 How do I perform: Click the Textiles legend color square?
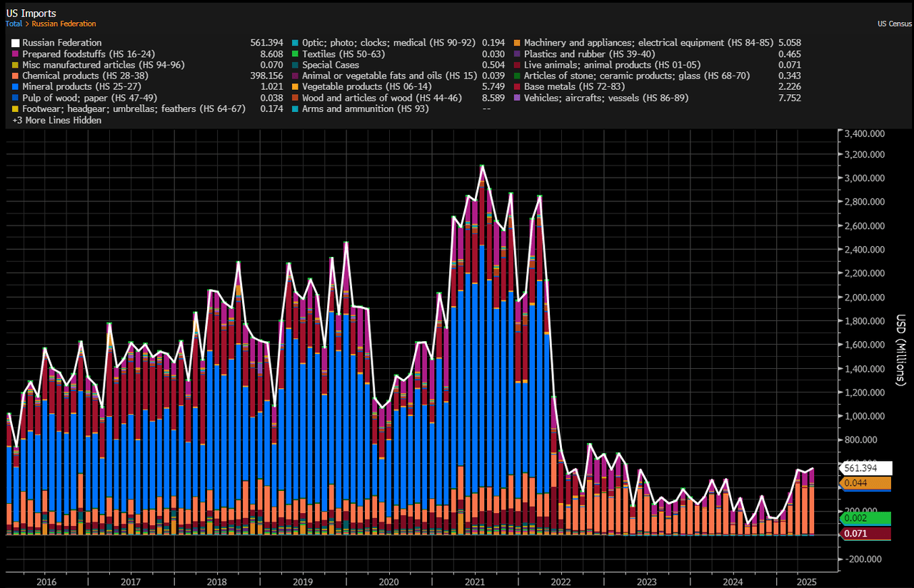click(296, 54)
